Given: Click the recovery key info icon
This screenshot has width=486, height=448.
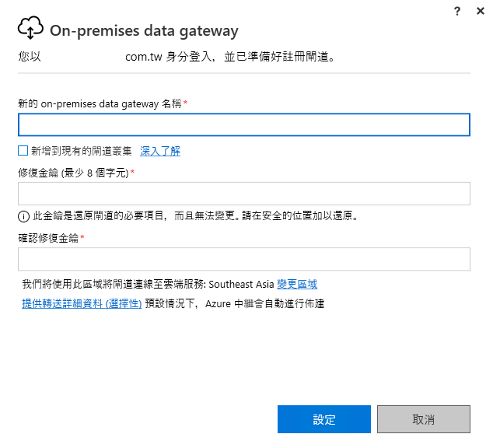Looking at the screenshot, I should click(23, 215).
